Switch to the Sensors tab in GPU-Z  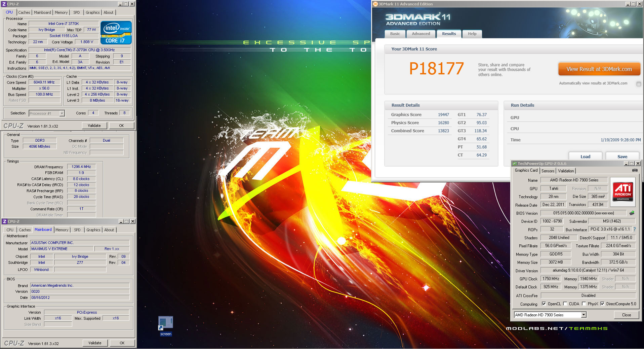pos(548,171)
